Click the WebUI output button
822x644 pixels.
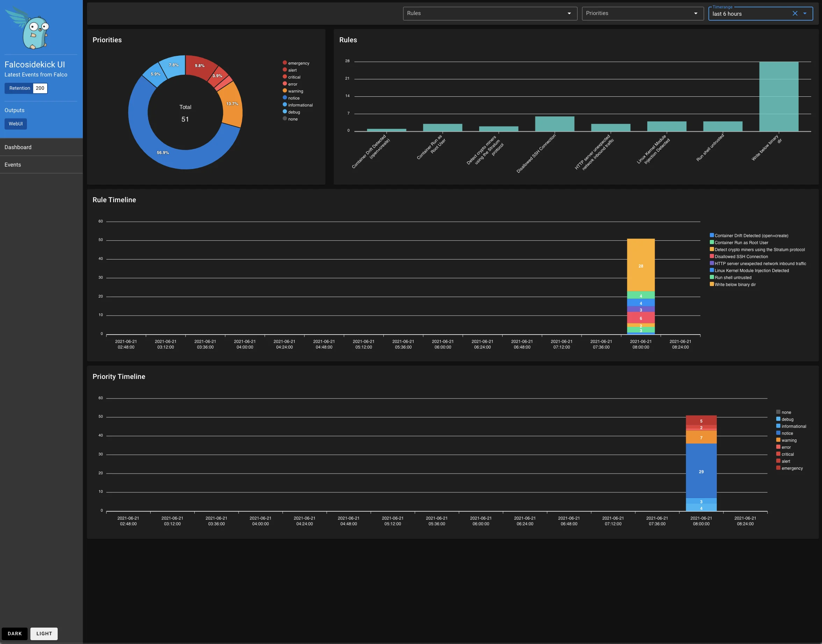coord(15,124)
